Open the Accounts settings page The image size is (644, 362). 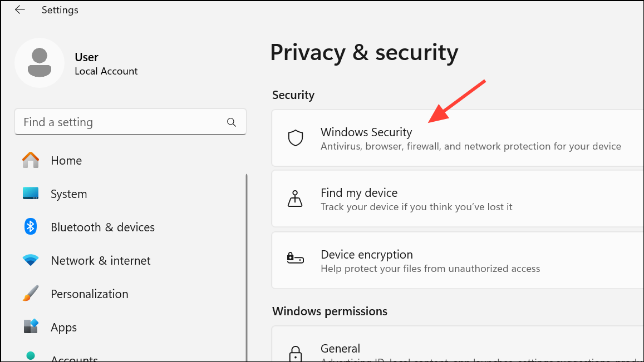(74, 358)
